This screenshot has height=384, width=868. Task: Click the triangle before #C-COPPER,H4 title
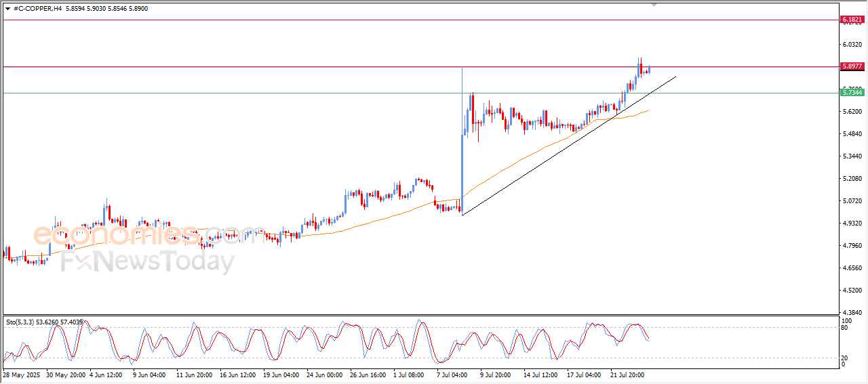tap(7, 9)
